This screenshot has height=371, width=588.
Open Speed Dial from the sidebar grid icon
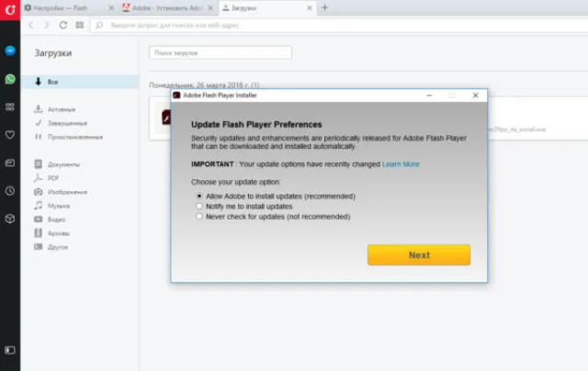pyautogui.click(x=10, y=107)
